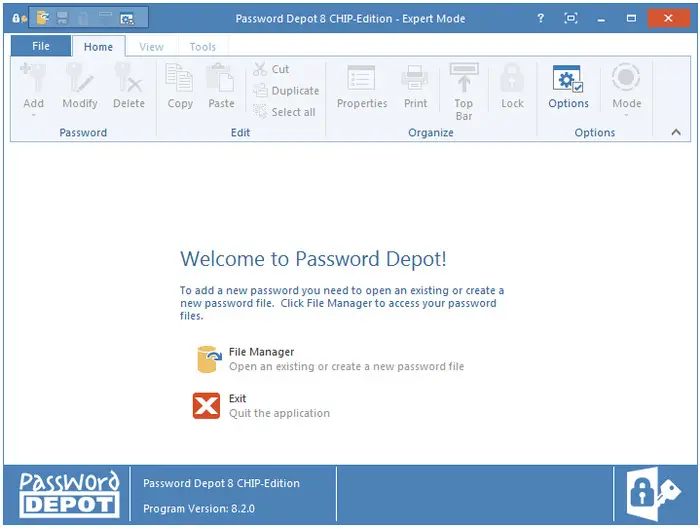
Task: Toggle full screen mode icon in title bar
Action: pyautogui.click(x=571, y=18)
